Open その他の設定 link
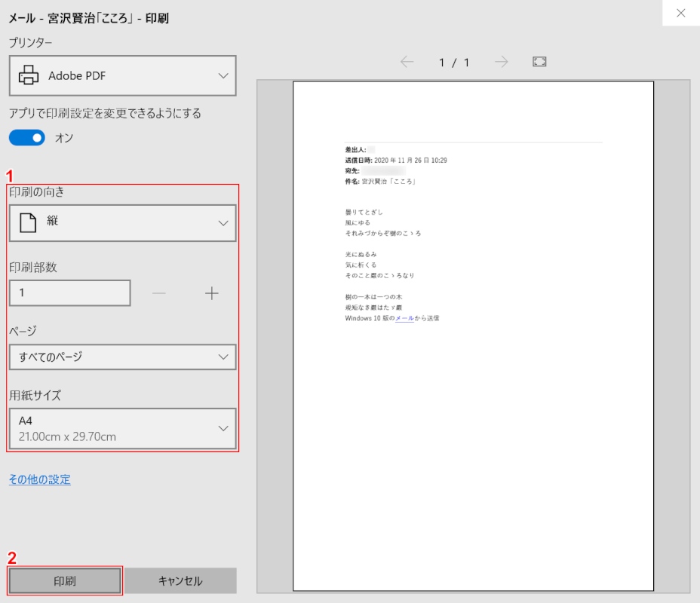Viewport: 700px width, 603px height. pyautogui.click(x=39, y=479)
